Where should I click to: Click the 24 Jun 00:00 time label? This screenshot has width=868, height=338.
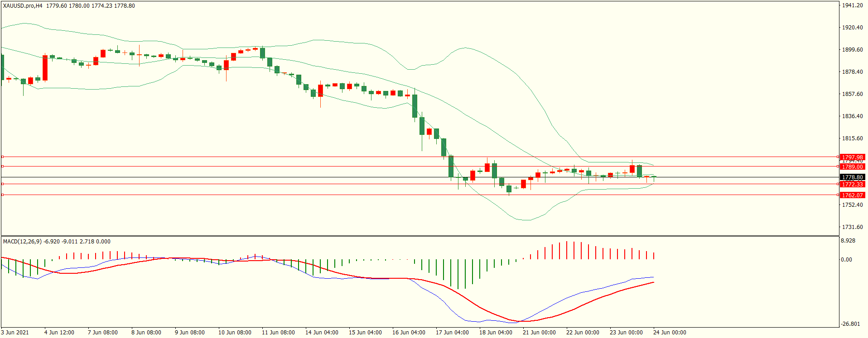[670, 333]
